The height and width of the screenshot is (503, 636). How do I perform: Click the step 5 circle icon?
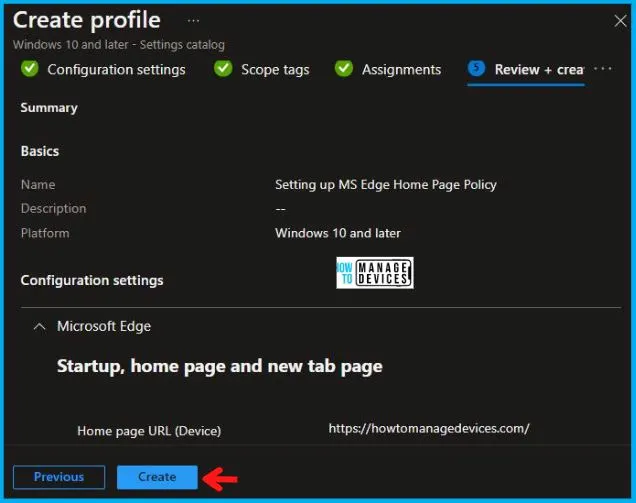click(x=477, y=68)
